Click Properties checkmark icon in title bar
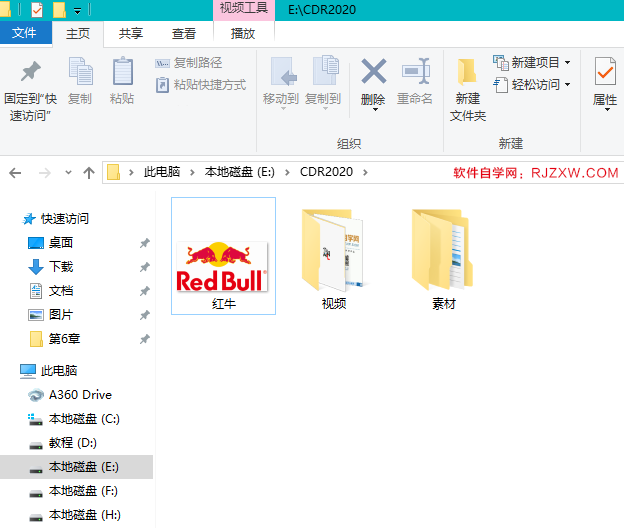Screen dimensions: 624x528 (x=37, y=10)
